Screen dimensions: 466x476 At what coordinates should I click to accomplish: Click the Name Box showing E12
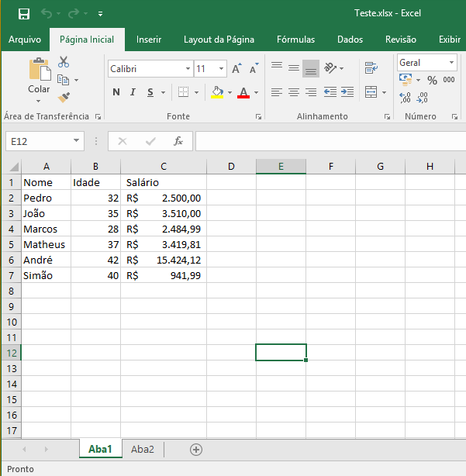(x=45, y=141)
